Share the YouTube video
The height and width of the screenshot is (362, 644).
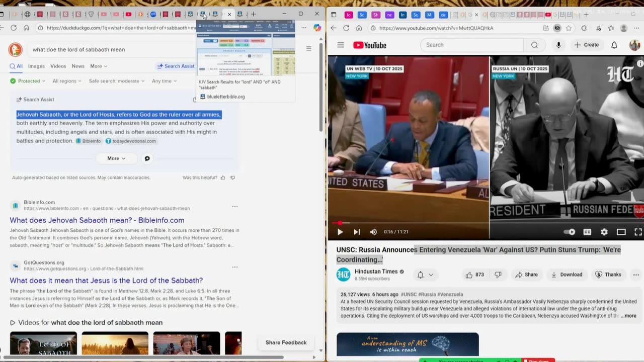[526, 275]
